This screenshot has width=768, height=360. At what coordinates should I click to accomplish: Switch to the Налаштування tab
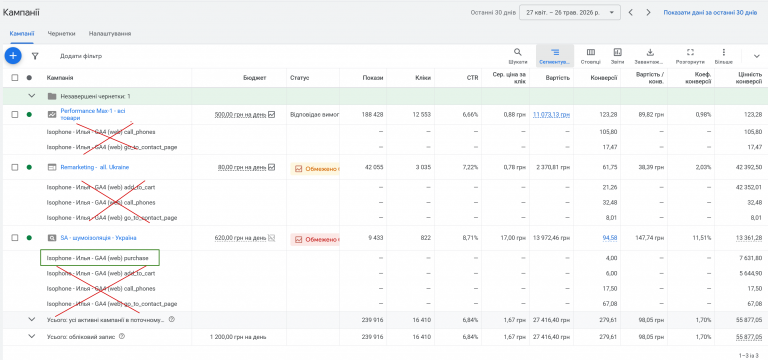click(110, 34)
